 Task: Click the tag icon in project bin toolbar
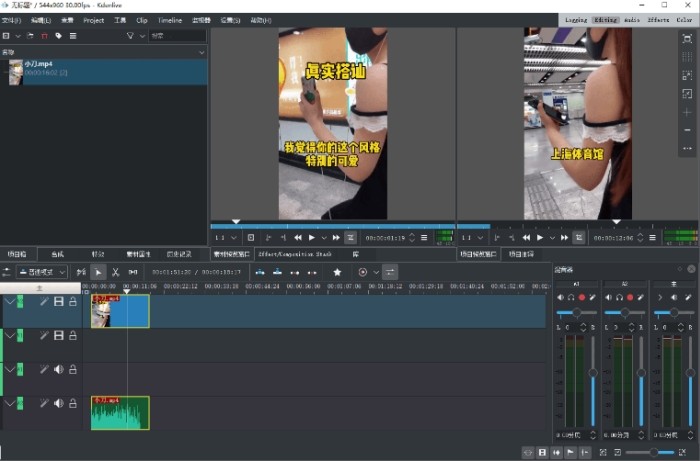click(x=58, y=36)
